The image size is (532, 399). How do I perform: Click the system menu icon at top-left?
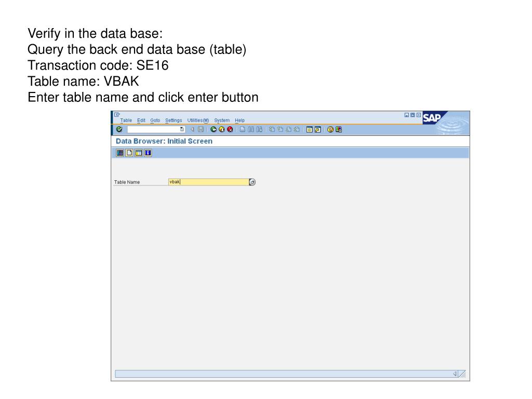(x=117, y=115)
